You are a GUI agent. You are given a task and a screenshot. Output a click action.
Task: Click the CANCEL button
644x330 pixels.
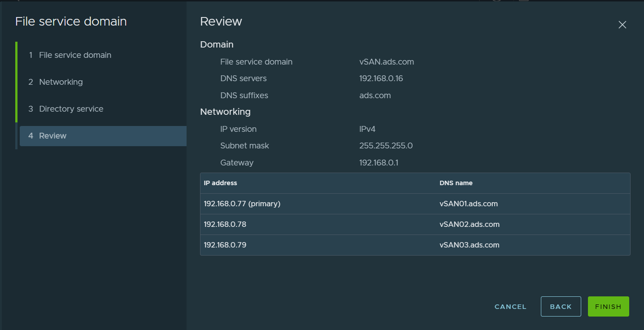tap(510, 307)
